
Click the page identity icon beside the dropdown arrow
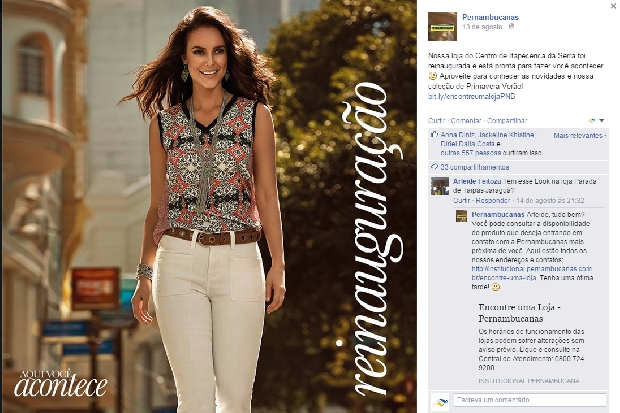pyautogui.click(x=592, y=120)
